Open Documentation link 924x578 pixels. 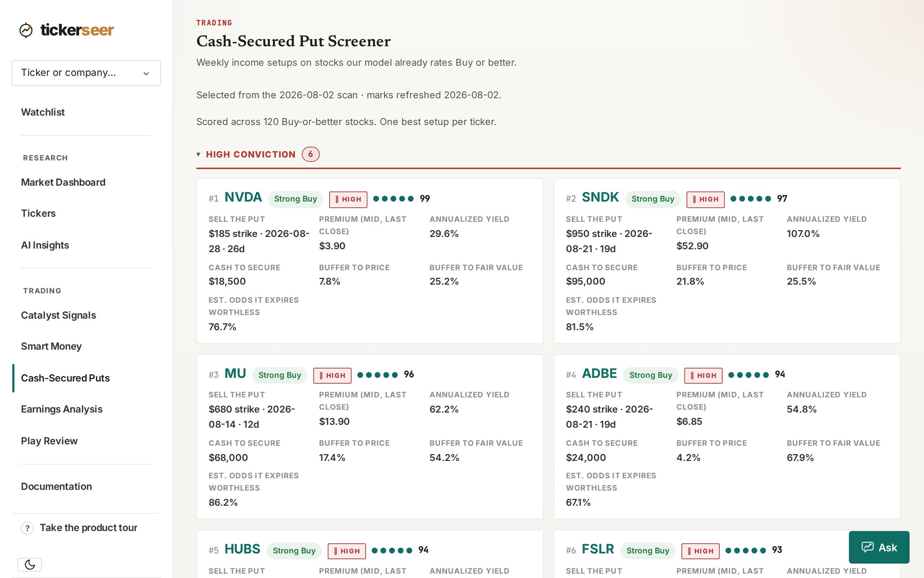pyautogui.click(x=57, y=486)
